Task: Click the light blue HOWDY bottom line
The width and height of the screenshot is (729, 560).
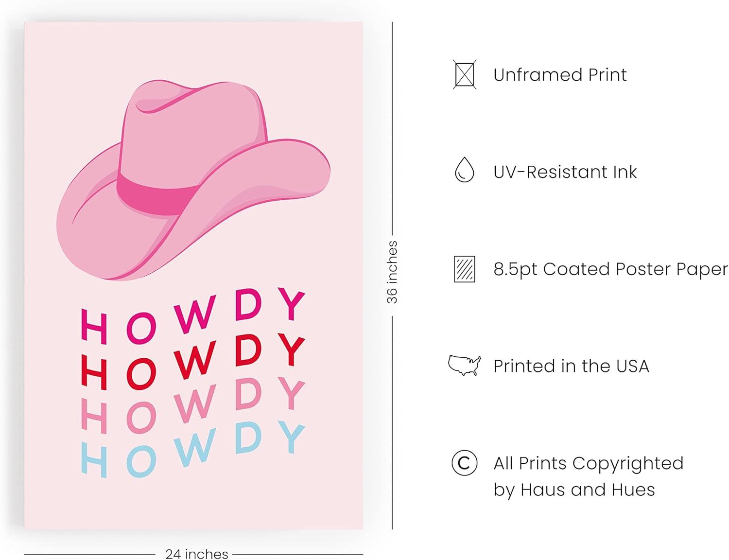Action: (x=193, y=449)
